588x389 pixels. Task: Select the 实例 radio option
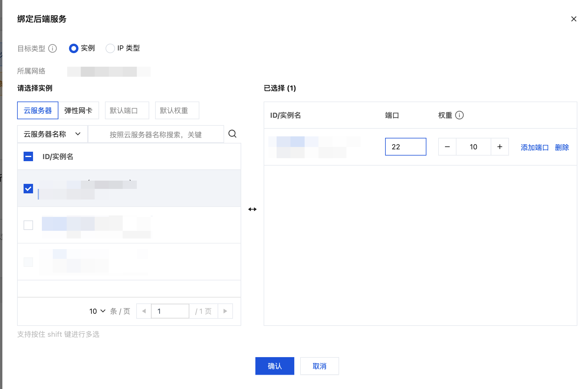tap(74, 48)
